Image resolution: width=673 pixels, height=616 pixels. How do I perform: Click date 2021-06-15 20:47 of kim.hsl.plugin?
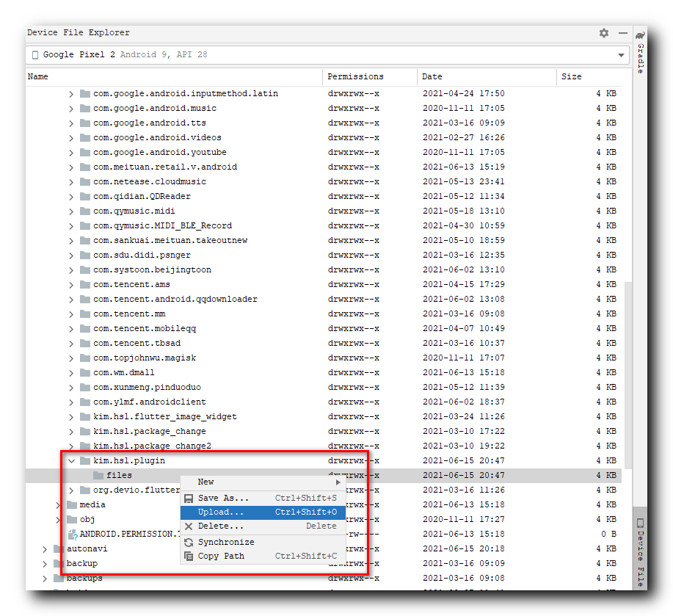click(464, 460)
